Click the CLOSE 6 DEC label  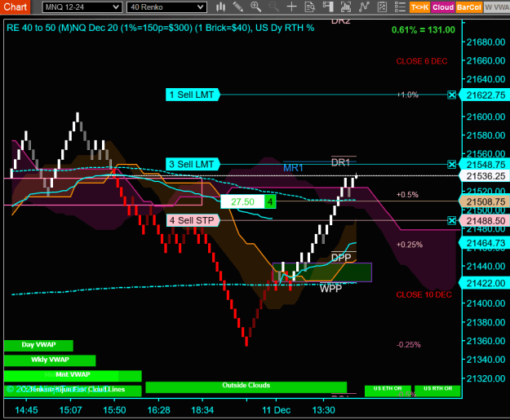422,61
